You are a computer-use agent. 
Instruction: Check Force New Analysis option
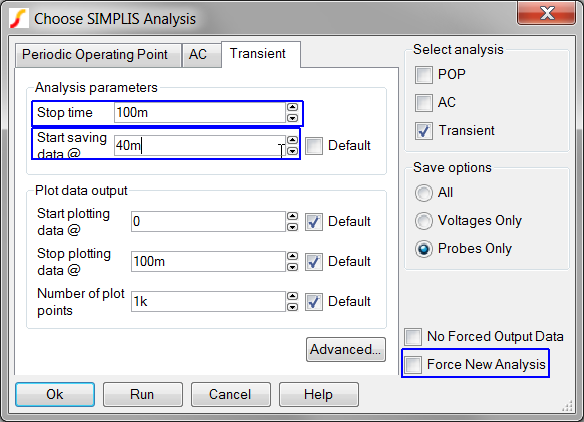tap(413, 364)
